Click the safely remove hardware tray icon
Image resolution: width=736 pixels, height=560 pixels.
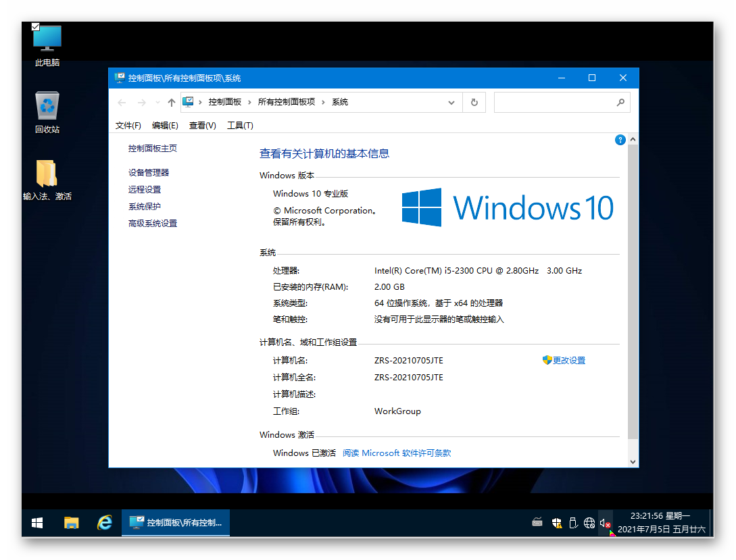(573, 523)
